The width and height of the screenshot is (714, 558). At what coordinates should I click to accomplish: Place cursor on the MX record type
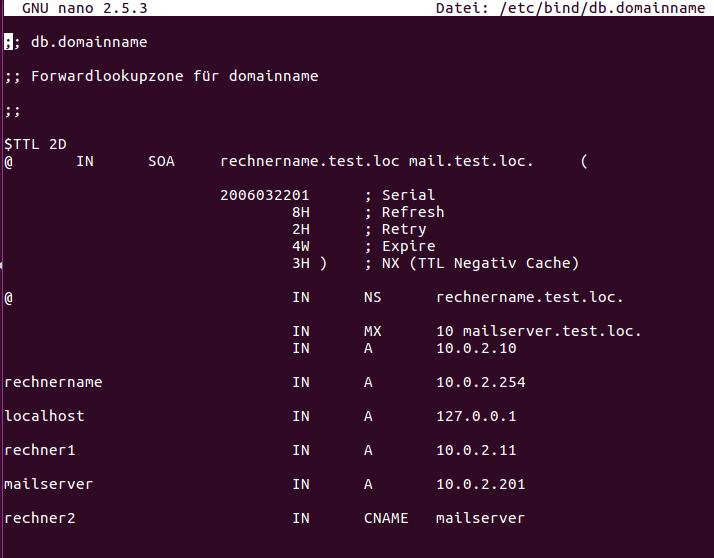tap(372, 331)
